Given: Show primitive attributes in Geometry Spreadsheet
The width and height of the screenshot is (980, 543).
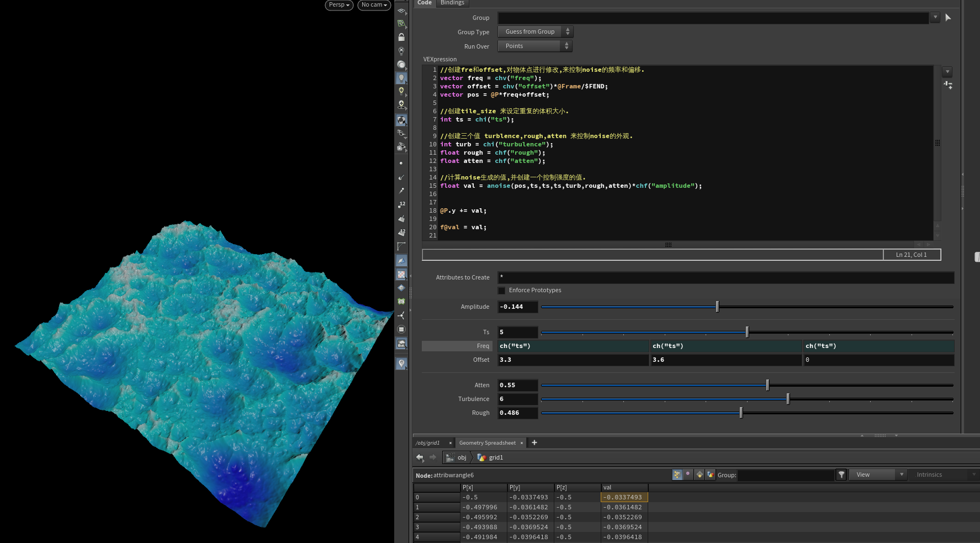Looking at the screenshot, I should coord(700,475).
